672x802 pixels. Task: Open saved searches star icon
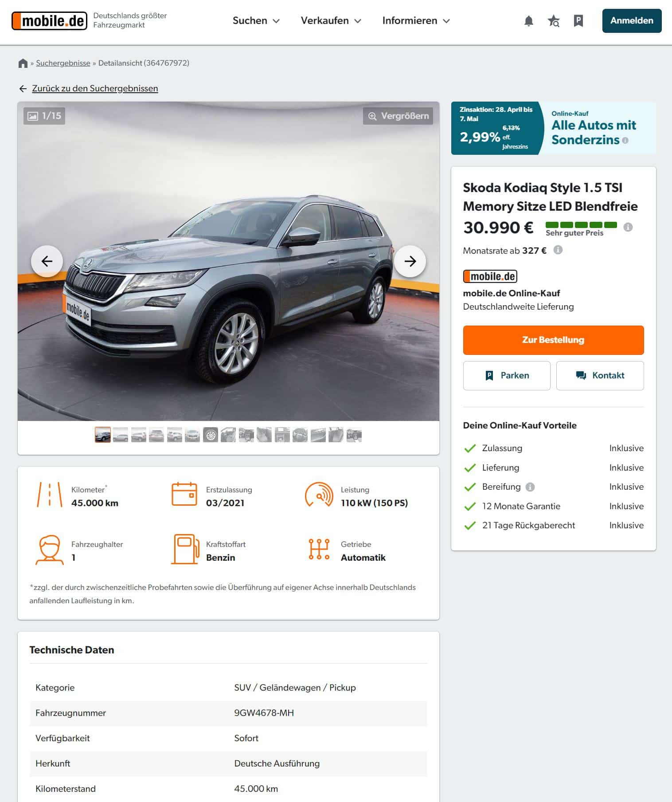point(554,21)
